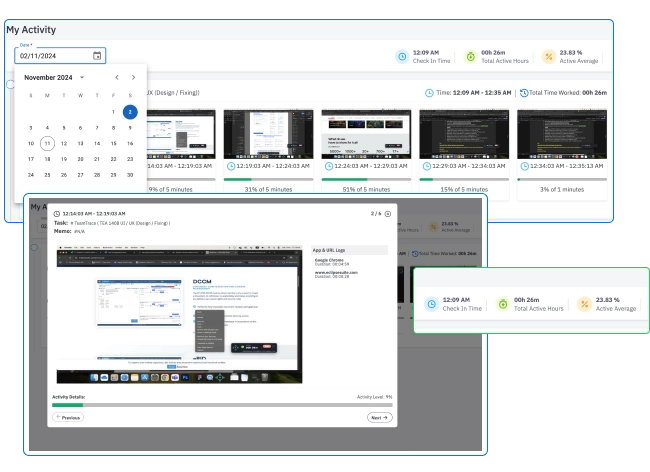Pick November 30 in the date picker
Image resolution: width=650 pixels, height=472 pixels.
[132, 175]
